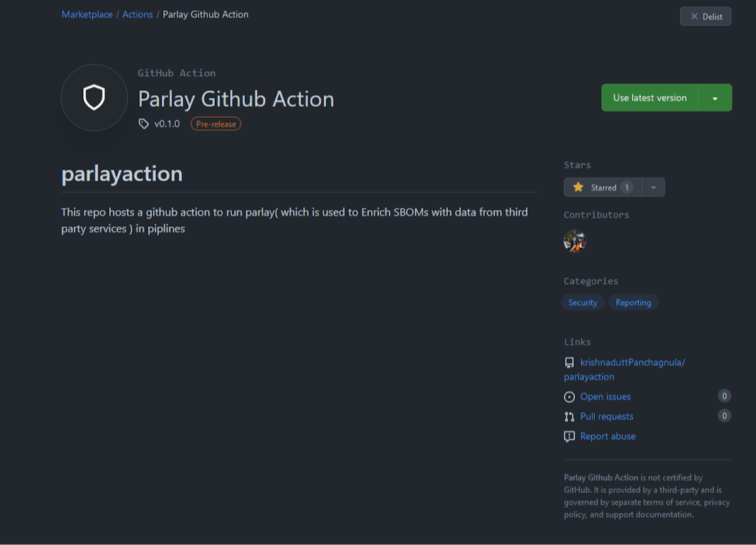Viewport: 756px width, 545px height.
Task: Toggle the Starred button
Action: pyautogui.click(x=602, y=187)
